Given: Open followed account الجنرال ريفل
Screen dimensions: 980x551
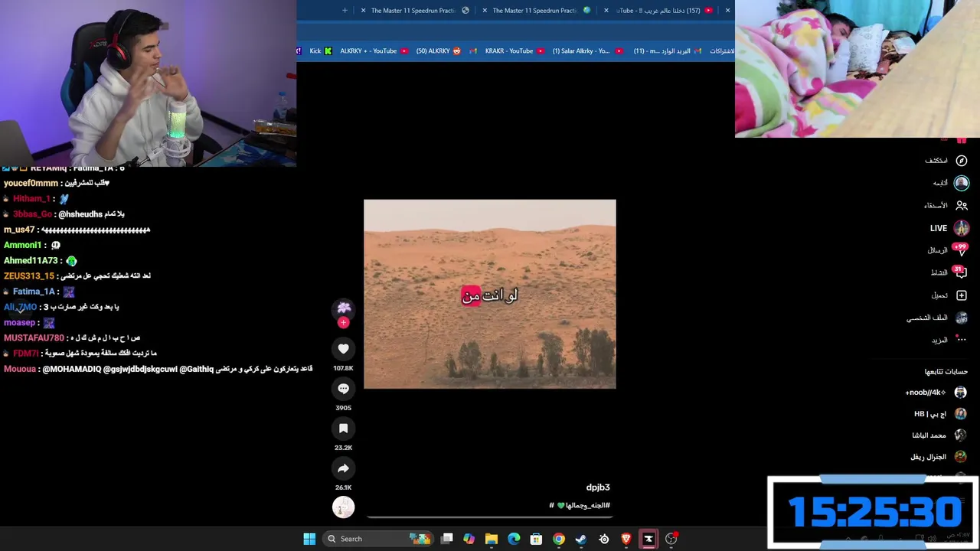Looking at the screenshot, I should pos(938,457).
